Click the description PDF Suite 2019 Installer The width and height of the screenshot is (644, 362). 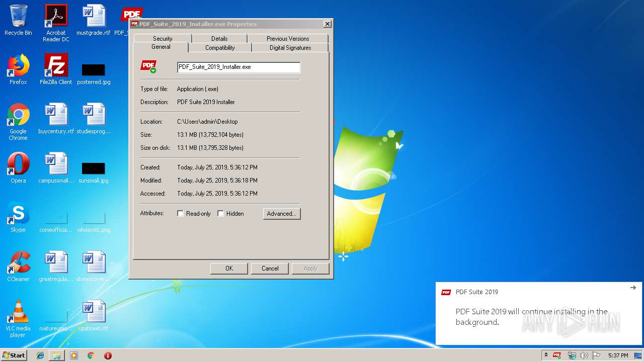tap(206, 102)
